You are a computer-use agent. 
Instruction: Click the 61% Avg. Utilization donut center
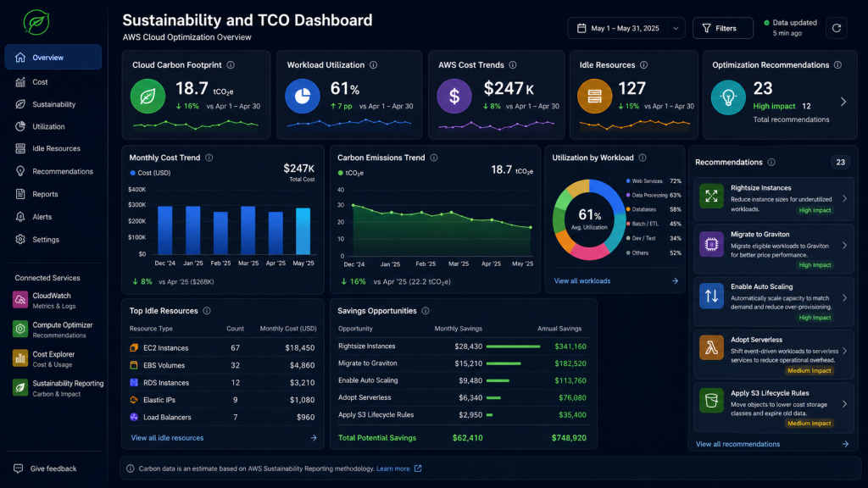(590, 219)
